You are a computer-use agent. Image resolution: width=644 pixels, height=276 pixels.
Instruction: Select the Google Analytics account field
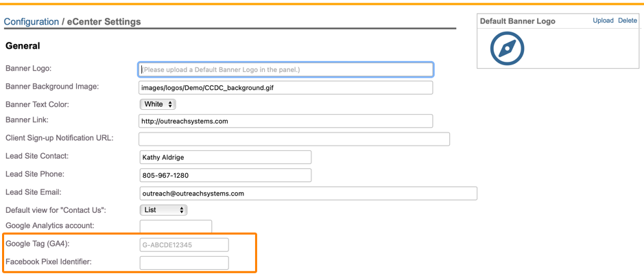coord(176,226)
